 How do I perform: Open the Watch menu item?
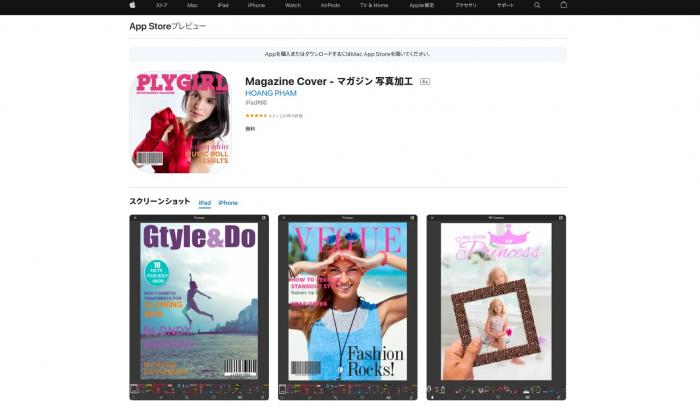(293, 5)
